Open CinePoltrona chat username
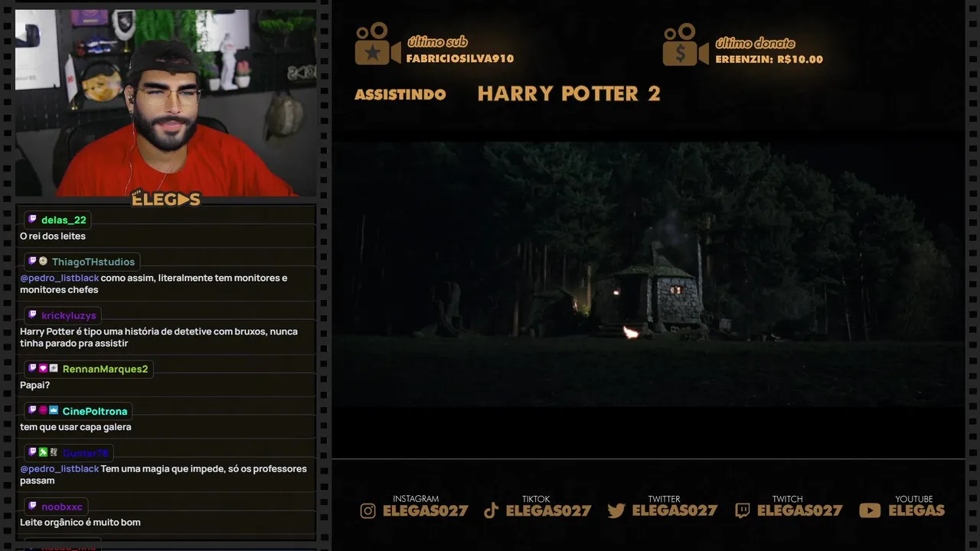The image size is (980, 551). point(95,411)
